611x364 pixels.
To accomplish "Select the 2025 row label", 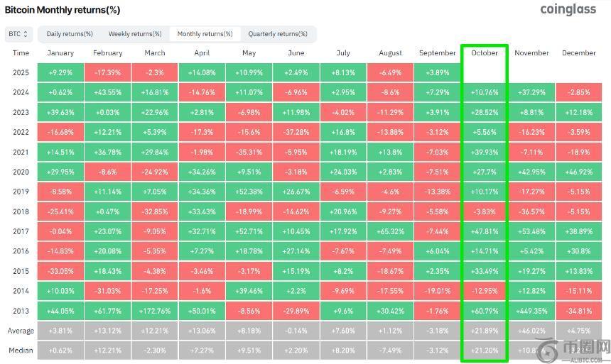I will [x=21, y=72].
